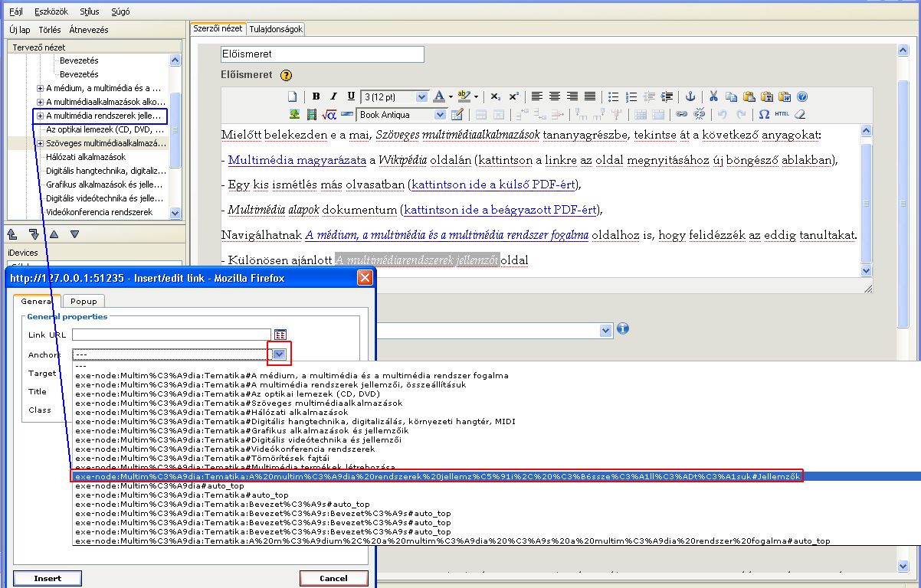Switch to the Popup tab in link dialog
Image resolution: width=921 pixels, height=588 pixels.
coord(84,302)
